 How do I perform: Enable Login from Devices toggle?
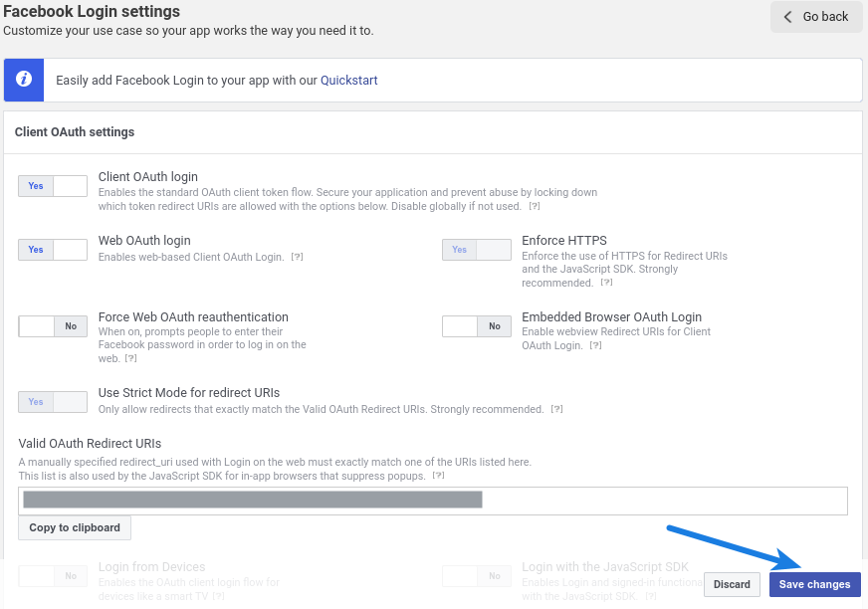pyautogui.click(x=53, y=576)
